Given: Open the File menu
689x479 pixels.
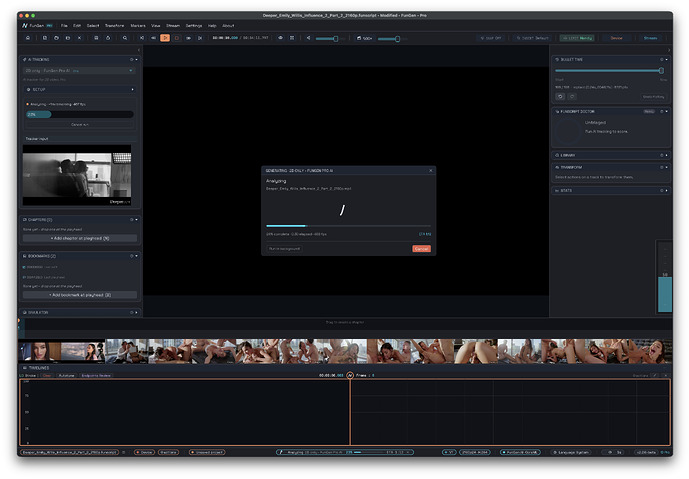Looking at the screenshot, I should (64, 26).
